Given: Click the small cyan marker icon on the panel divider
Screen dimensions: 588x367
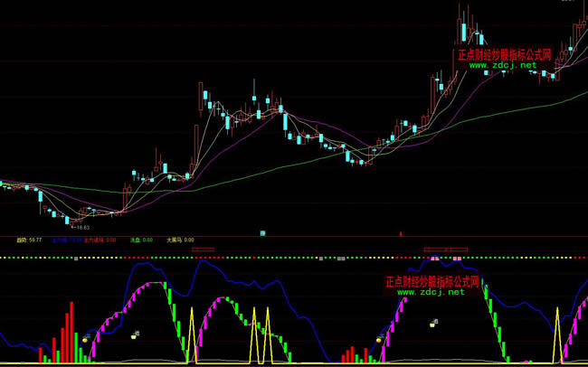Looking at the screenshot, I should click(262, 233).
